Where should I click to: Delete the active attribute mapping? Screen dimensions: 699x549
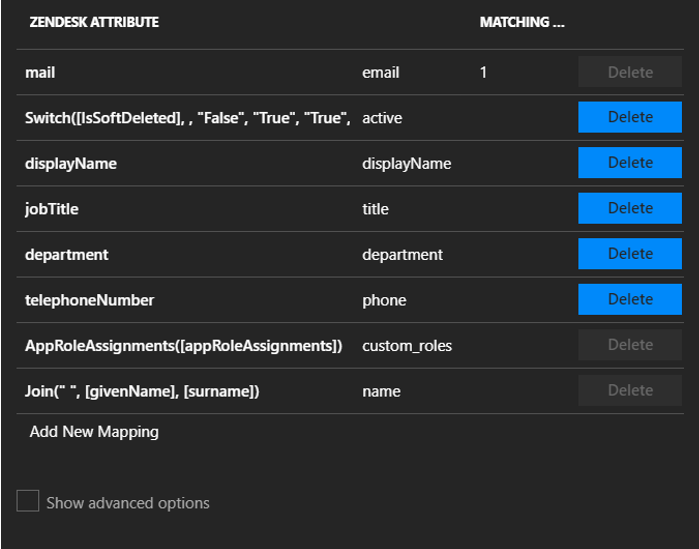pyautogui.click(x=630, y=117)
